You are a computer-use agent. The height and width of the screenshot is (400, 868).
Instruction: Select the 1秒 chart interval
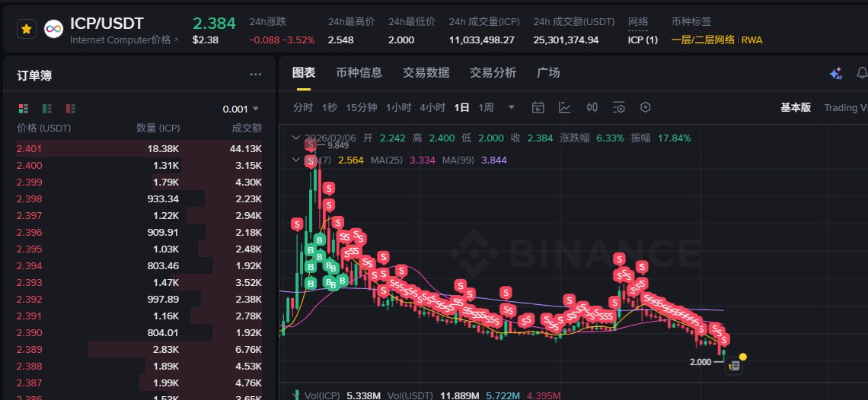click(x=330, y=107)
